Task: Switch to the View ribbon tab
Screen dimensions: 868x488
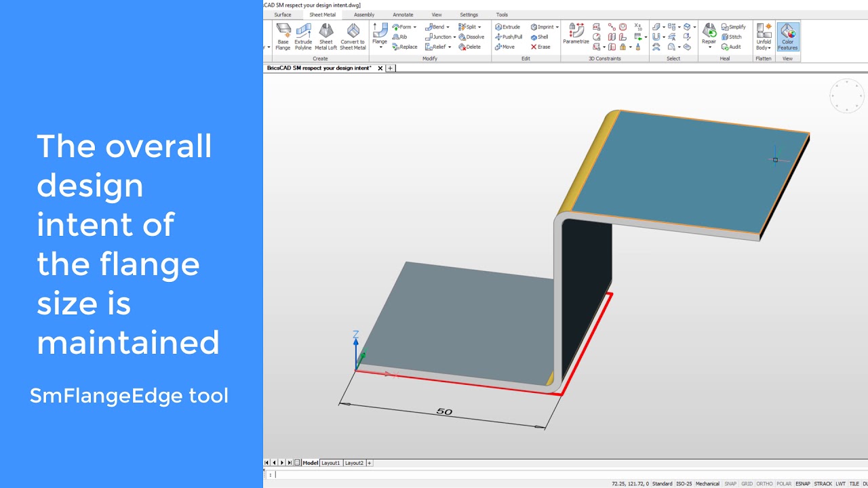Action: point(437,15)
